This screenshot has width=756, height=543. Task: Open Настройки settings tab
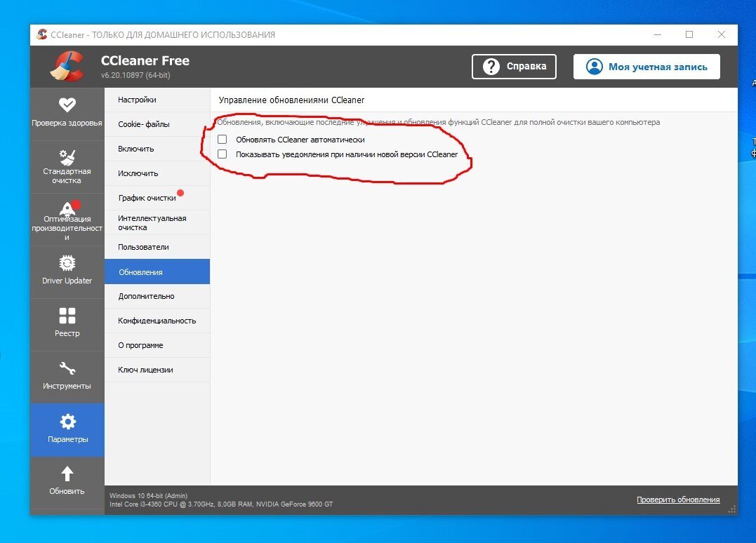pyautogui.click(x=157, y=100)
